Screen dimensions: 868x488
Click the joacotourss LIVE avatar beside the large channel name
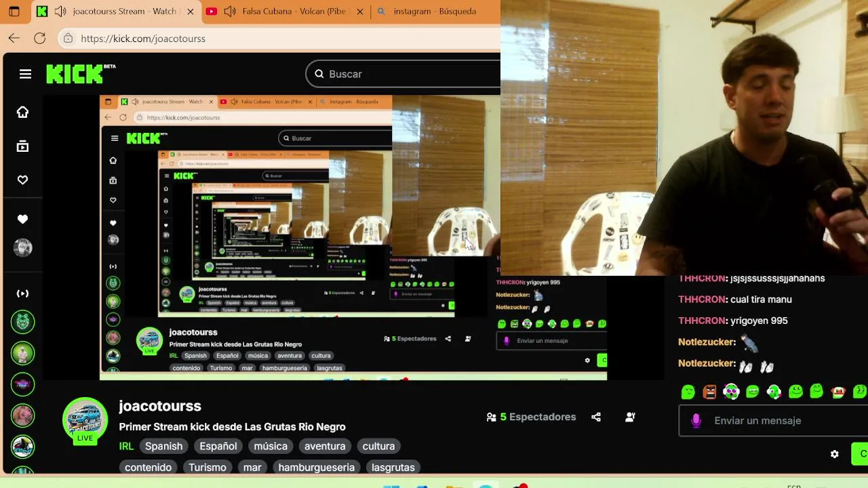click(85, 420)
